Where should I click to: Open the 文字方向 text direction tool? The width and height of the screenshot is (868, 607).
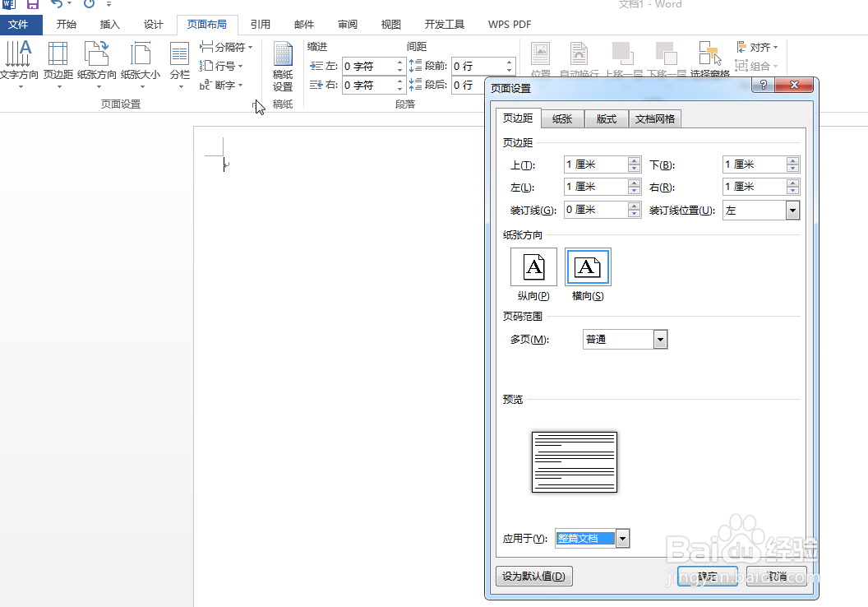[19, 64]
